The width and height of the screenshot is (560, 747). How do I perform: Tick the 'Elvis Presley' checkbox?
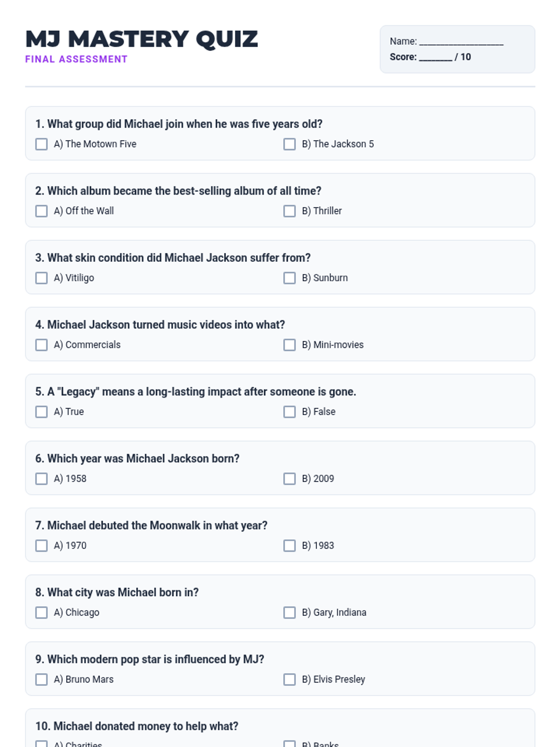coord(289,679)
